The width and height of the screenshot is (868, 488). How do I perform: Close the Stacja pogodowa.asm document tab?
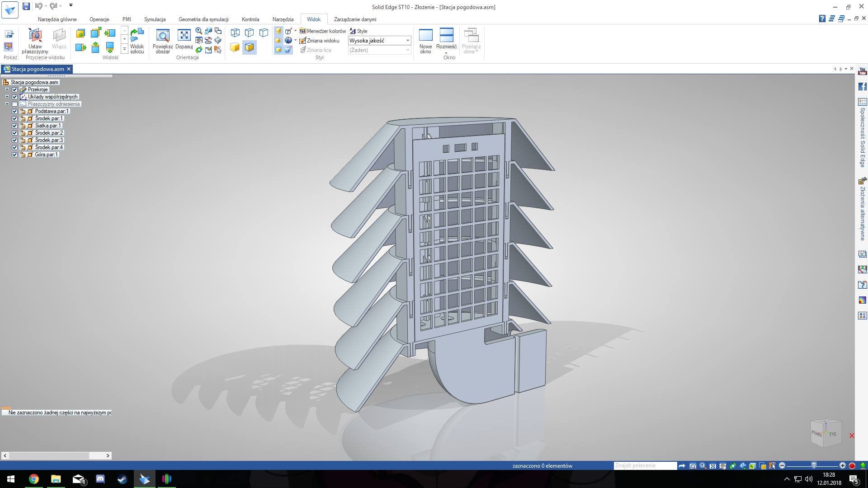point(69,69)
